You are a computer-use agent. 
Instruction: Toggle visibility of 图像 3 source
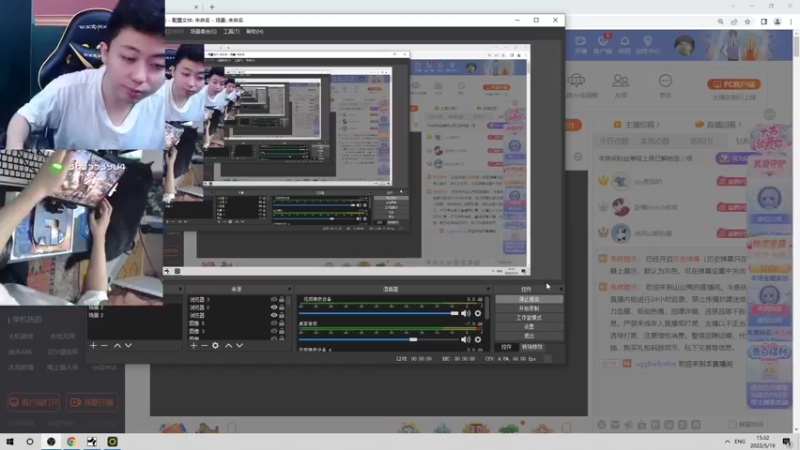273,331
